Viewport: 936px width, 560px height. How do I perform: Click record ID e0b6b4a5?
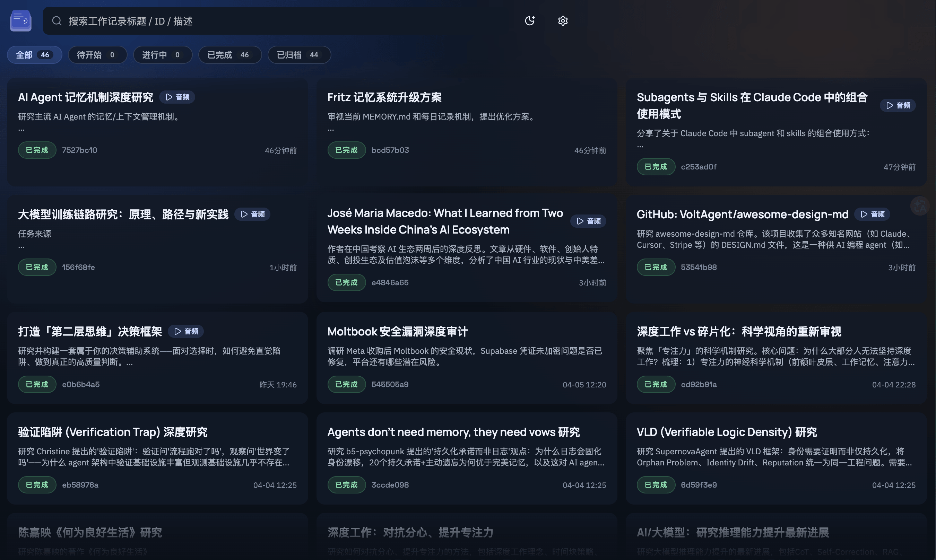pos(81,384)
